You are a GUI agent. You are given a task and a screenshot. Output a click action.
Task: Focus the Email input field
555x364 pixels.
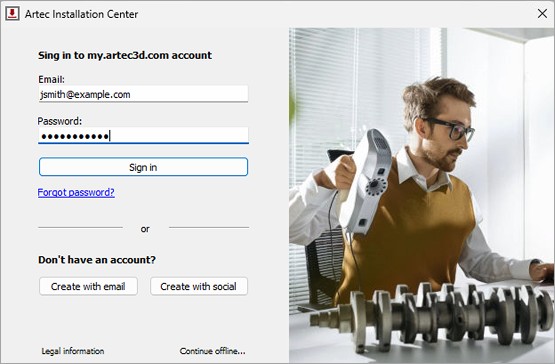pos(143,94)
